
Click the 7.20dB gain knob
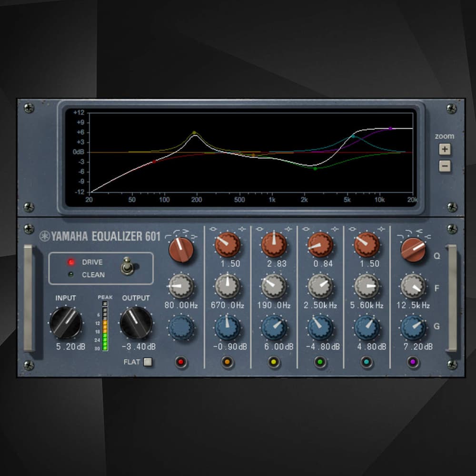pyautogui.click(x=413, y=327)
